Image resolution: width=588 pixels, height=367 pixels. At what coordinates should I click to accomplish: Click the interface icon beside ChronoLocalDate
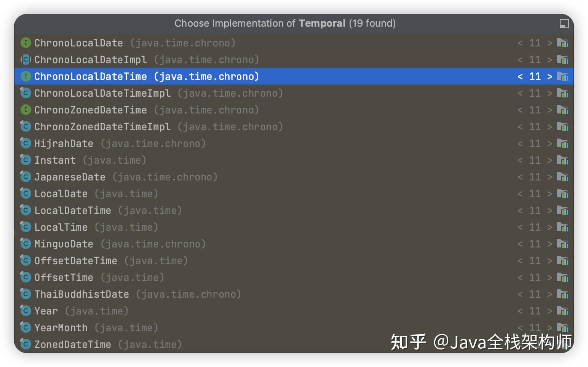[25, 43]
